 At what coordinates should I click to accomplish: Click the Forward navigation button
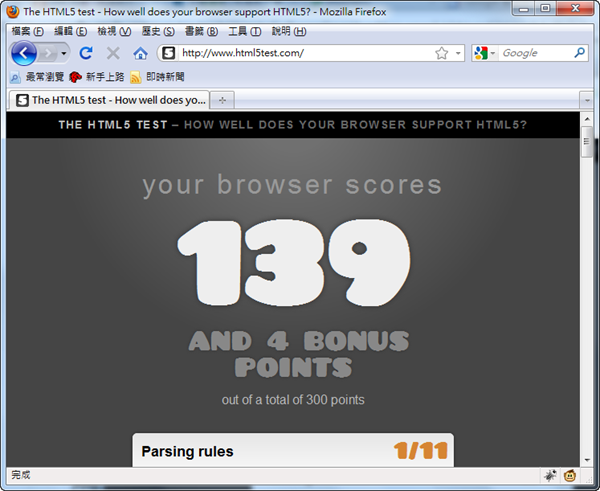[x=49, y=53]
